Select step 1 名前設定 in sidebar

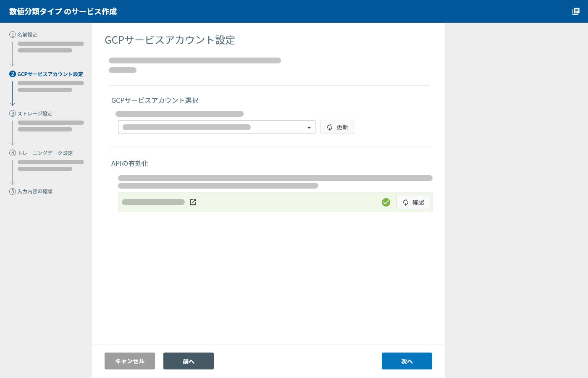pyautogui.click(x=24, y=34)
